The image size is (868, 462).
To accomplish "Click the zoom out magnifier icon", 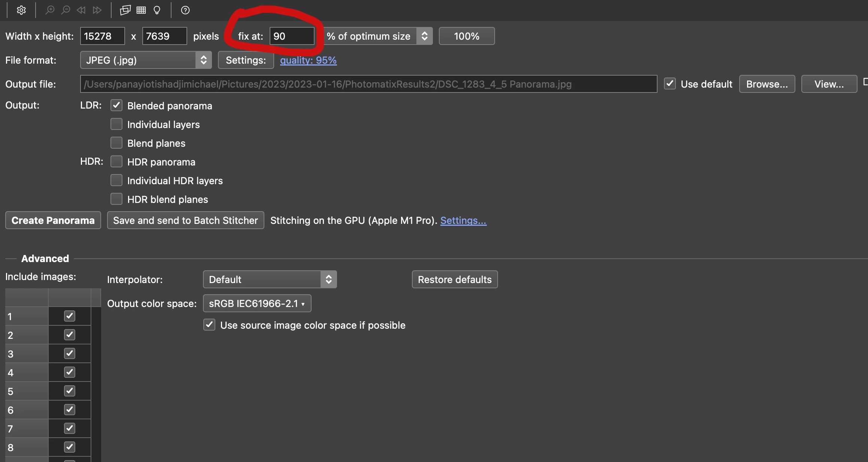I will pos(66,10).
